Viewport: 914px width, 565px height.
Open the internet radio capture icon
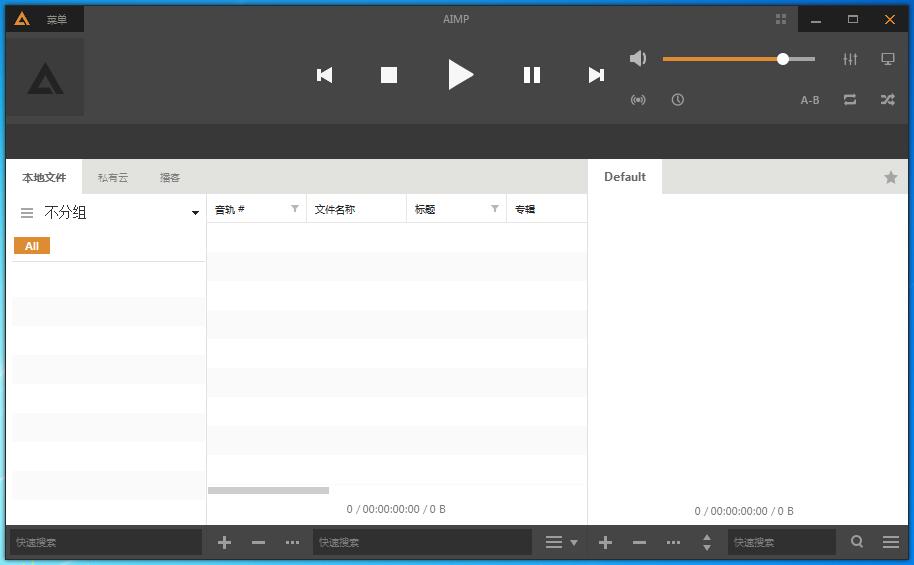coord(638,100)
